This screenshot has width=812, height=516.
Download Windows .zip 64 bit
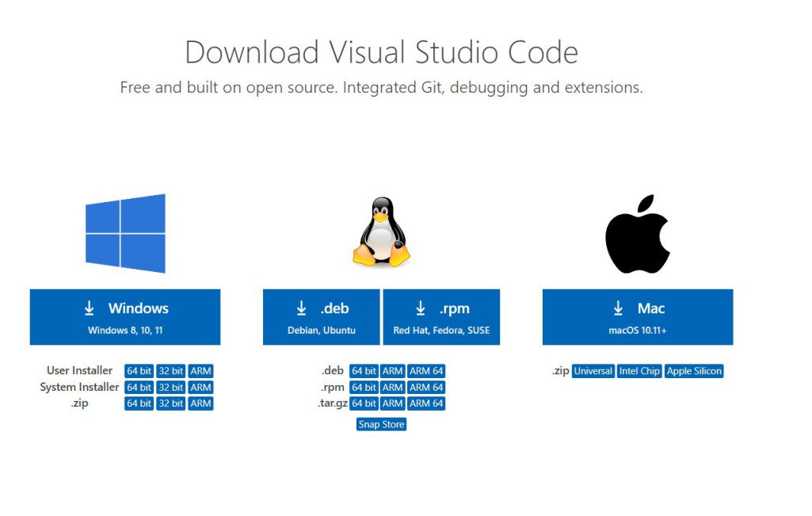(x=139, y=403)
